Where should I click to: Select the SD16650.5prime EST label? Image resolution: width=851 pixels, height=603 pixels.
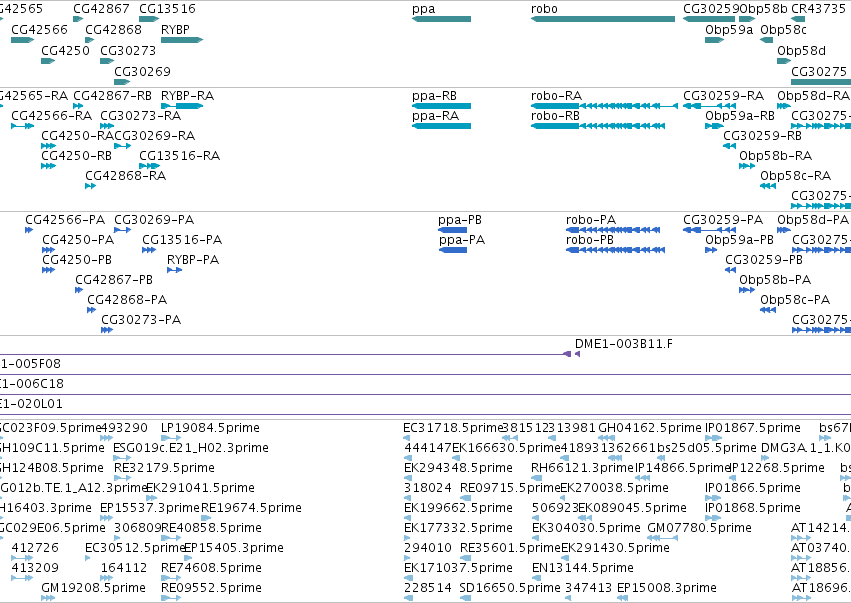[x=510, y=588]
